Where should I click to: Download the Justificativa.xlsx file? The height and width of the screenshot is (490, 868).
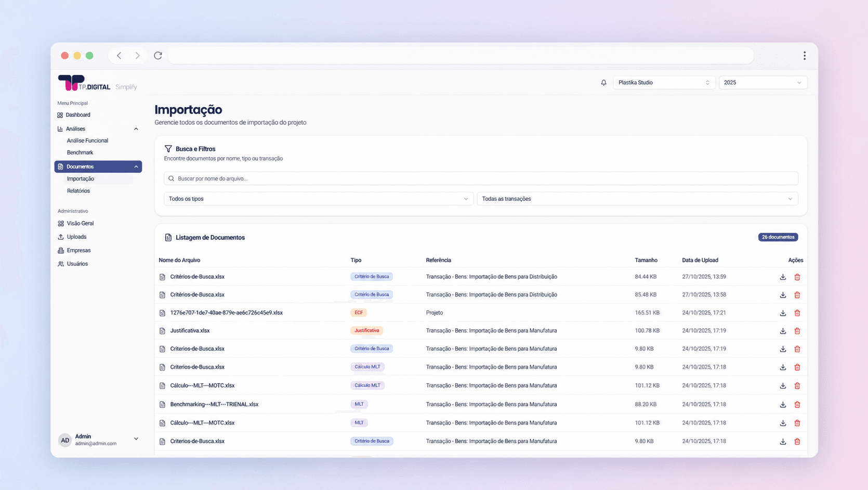[x=783, y=331]
